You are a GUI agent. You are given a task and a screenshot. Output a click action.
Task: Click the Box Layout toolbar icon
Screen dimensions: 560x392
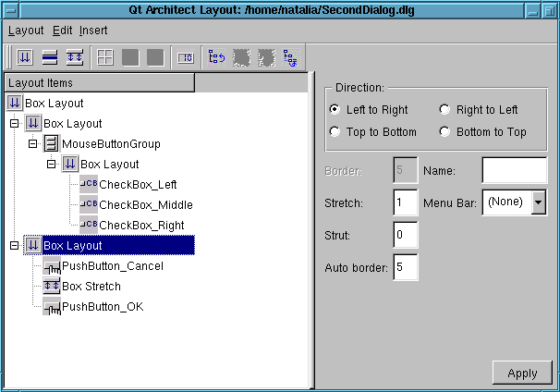pos(25,57)
